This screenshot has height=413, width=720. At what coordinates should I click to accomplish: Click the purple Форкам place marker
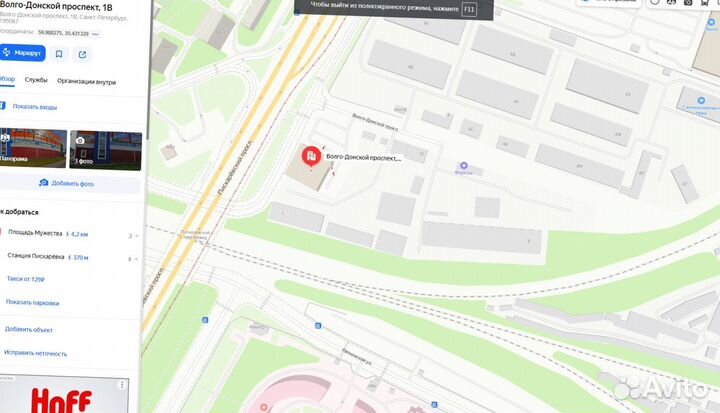click(x=464, y=165)
